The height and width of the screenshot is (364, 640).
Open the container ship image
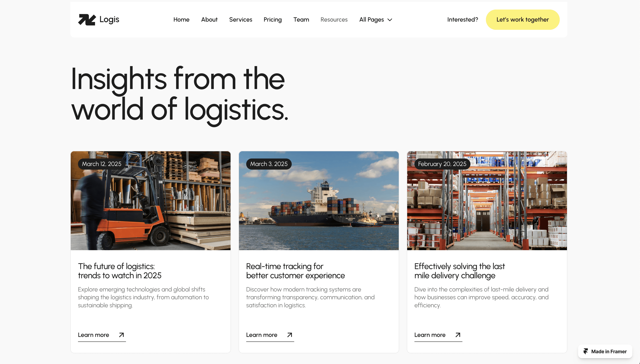[x=318, y=201]
